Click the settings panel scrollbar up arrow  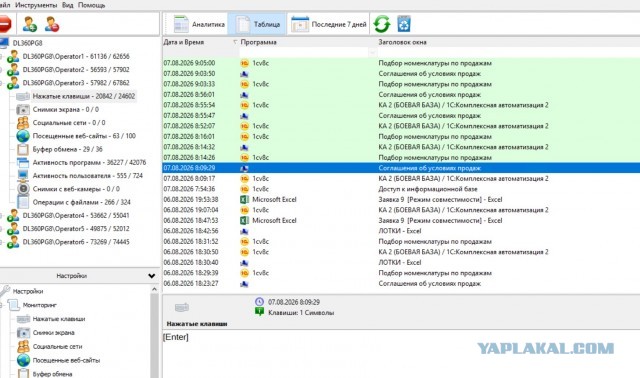click(x=154, y=289)
